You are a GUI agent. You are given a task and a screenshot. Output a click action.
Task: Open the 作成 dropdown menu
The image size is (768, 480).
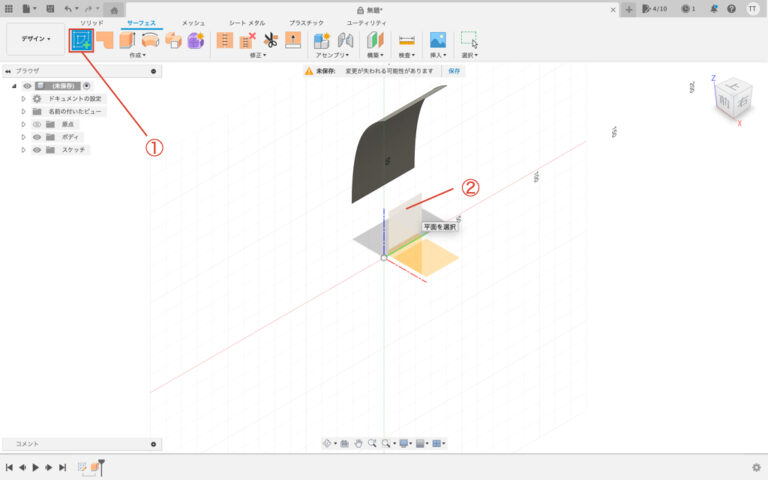click(x=137, y=56)
